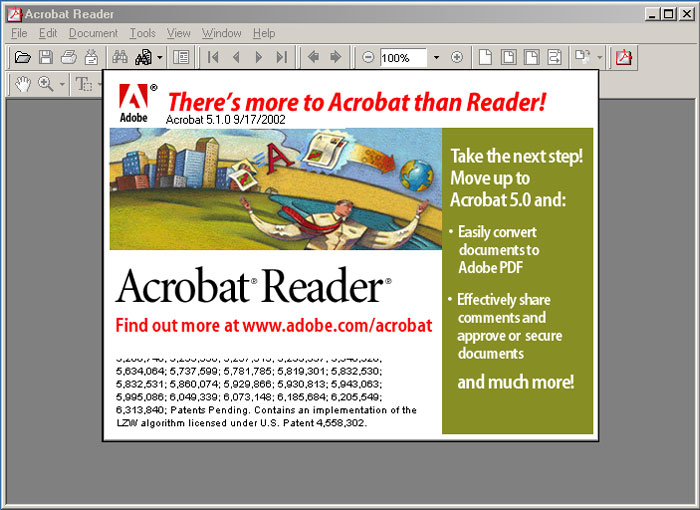Image resolution: width=700 pixels, height=510 pixels.
Task: Open the Window menu
Action: click(x=221, y=33)
